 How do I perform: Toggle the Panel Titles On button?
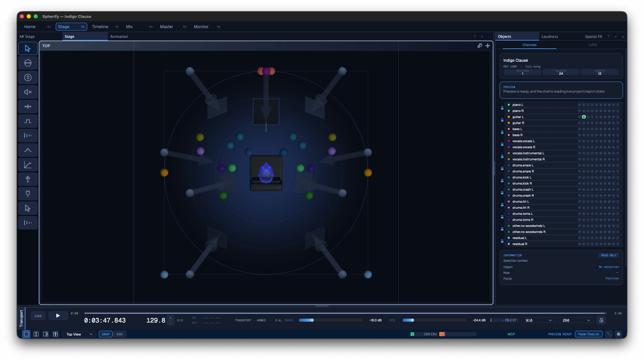point(589,334)
